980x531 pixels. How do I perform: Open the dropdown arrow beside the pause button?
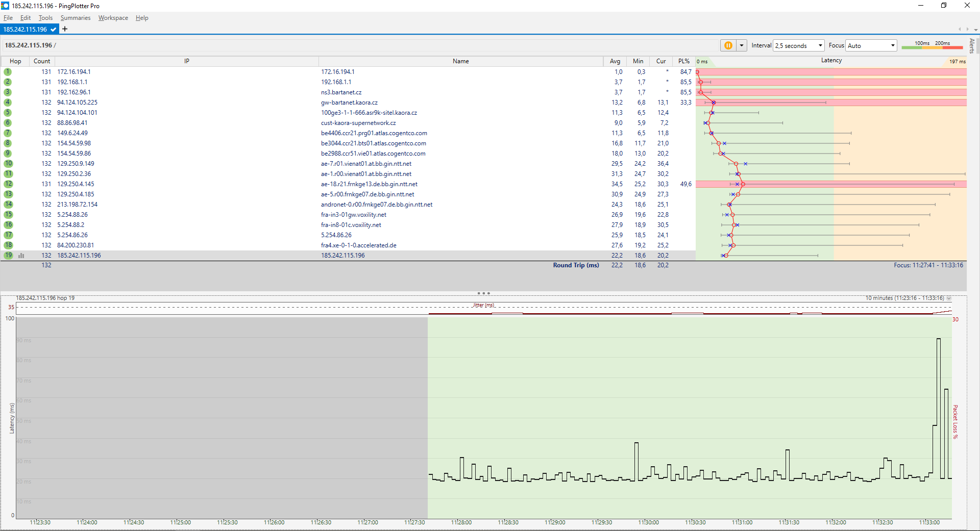point(742,45)
